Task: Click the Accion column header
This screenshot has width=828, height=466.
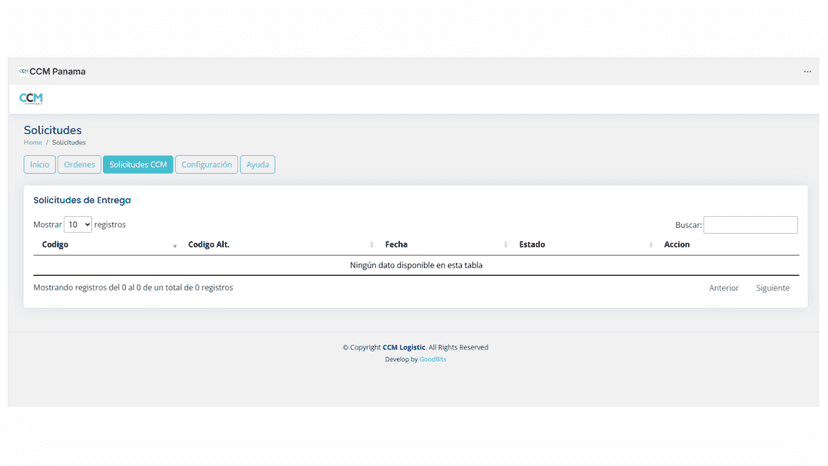Action: click(727, 245)
